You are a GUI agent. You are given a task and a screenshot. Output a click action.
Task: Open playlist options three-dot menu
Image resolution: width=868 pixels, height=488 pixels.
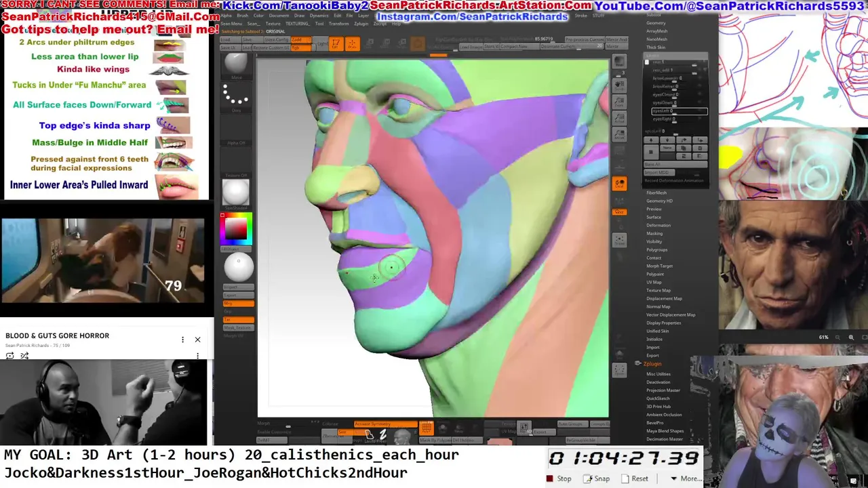click(182, 340)
